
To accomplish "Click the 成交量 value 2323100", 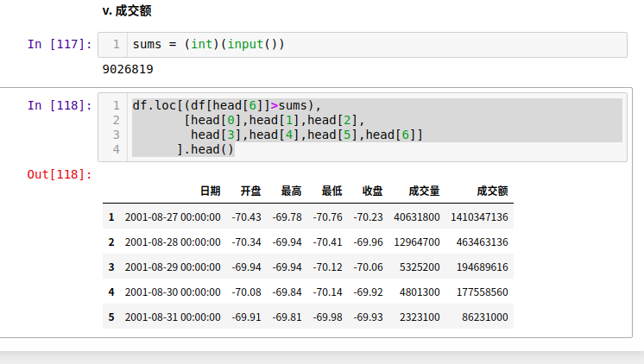I will 420,317.
